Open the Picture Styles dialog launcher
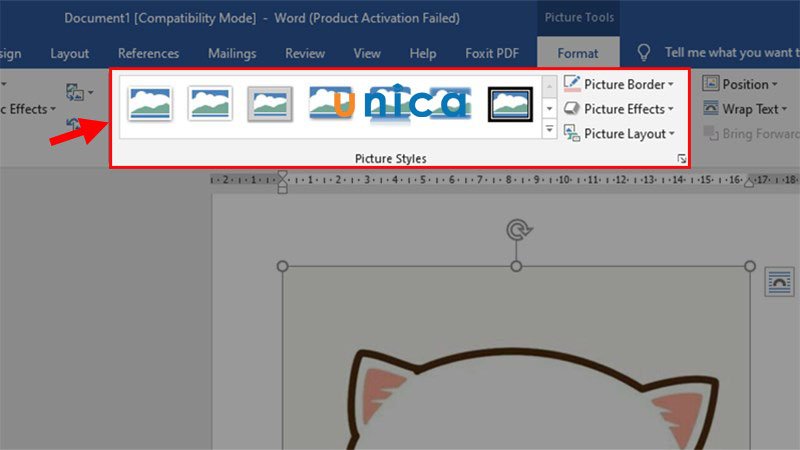800x450 pixels. tap(682, 159)
